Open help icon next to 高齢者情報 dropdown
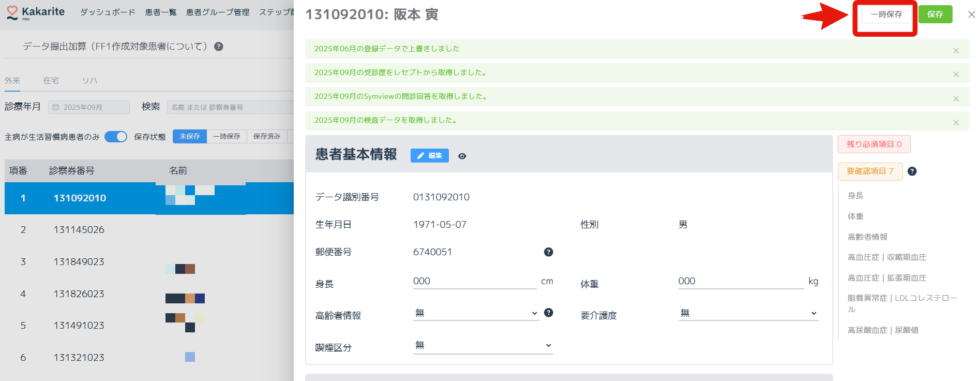 549,313
